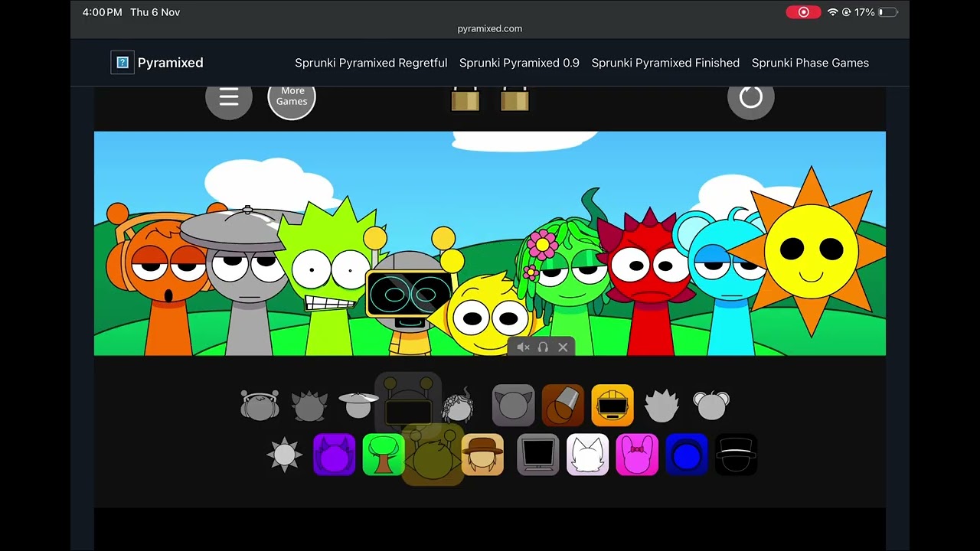Solo the yellow character with headphones icon
The width and height of the screenshot is (980, 551).
pyautogui.click(x=543, y=347)
